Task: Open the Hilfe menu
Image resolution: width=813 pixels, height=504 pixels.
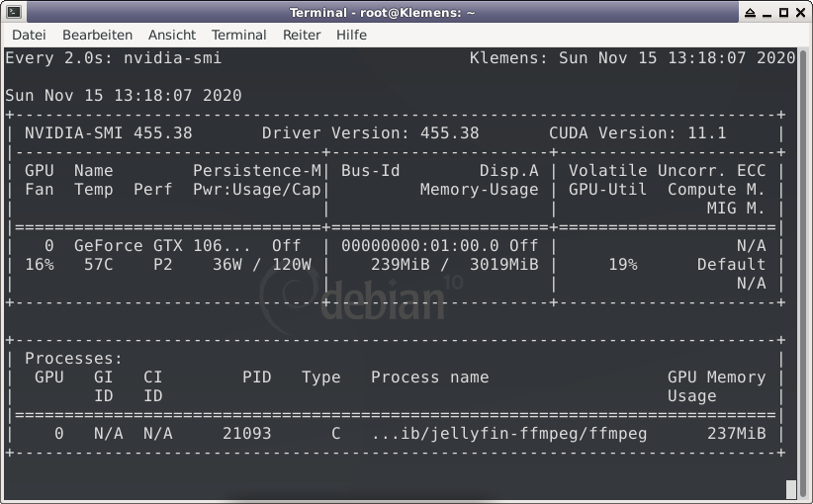Action: coord(351,35)
